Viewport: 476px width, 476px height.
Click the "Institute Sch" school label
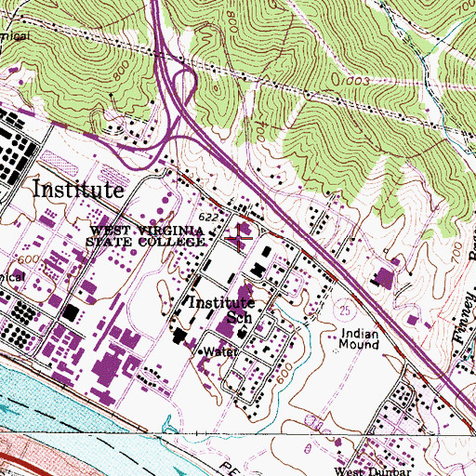(x=222, y=311)
